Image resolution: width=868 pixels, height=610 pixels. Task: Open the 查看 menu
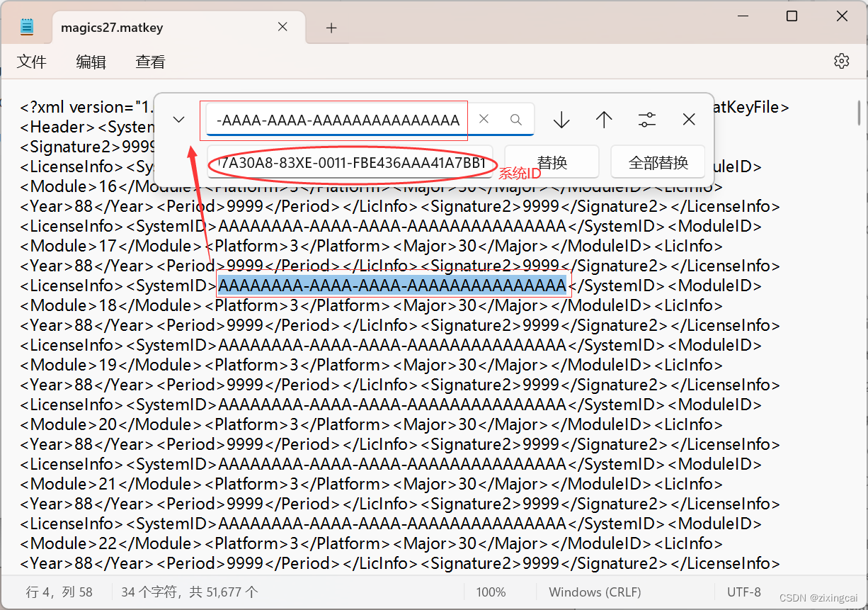click(150, 62)
